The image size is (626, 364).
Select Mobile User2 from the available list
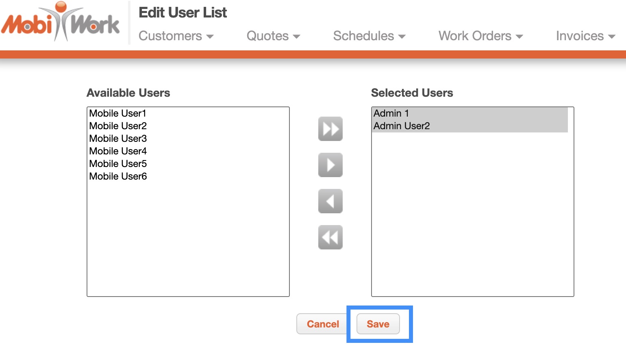[x=118, y=126]
